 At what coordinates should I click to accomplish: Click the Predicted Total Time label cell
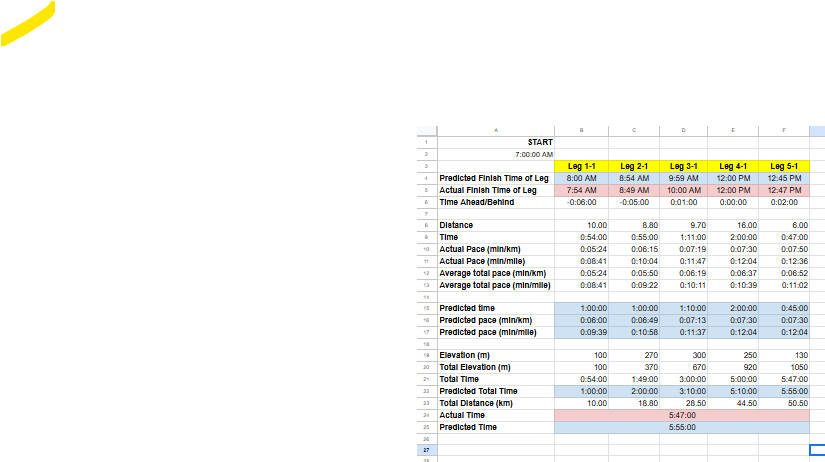point(479,391)
